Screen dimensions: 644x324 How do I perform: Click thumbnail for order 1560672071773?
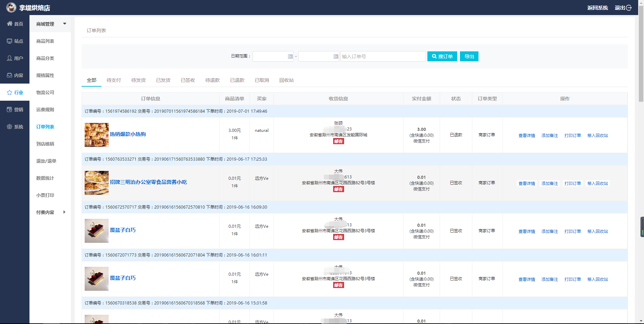point(97,279)
